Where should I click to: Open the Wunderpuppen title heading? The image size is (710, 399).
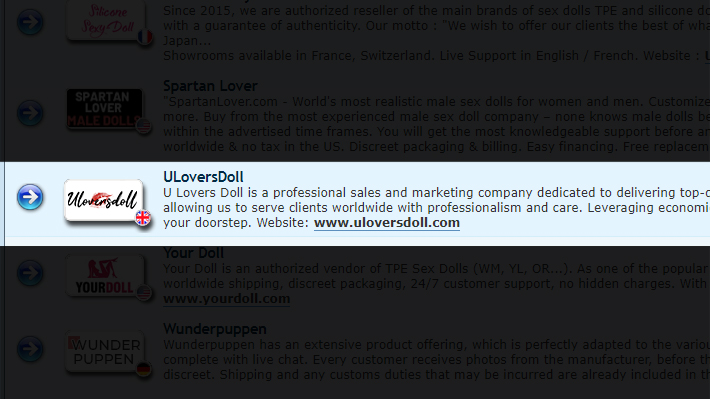(215, 329)
